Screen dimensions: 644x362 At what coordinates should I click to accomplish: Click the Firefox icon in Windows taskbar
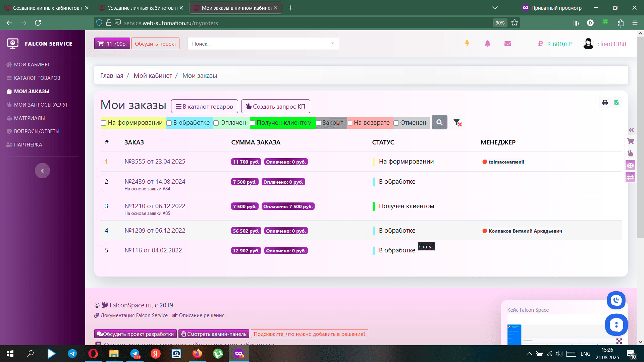click(197, 354)
